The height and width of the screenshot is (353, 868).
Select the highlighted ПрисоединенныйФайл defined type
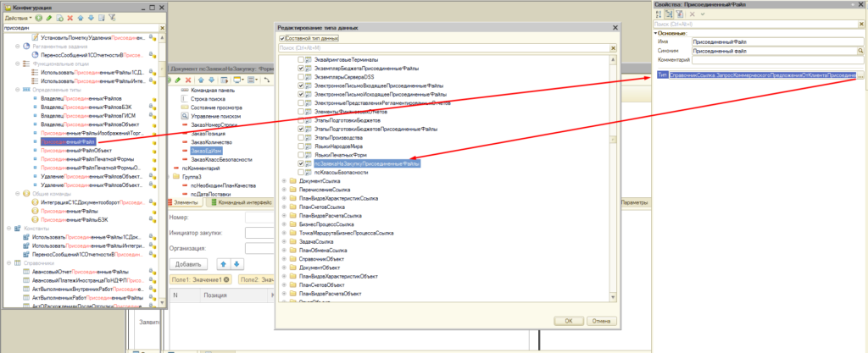pos(68,142)
